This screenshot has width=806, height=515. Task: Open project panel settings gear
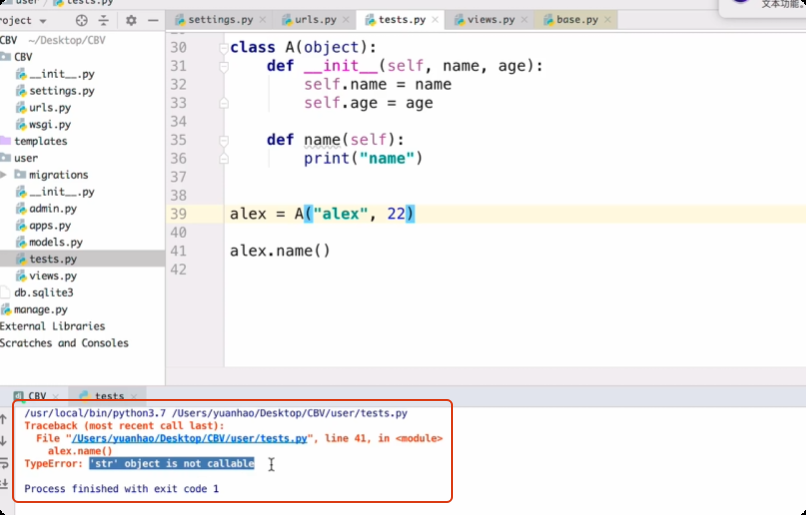point(131,21)
